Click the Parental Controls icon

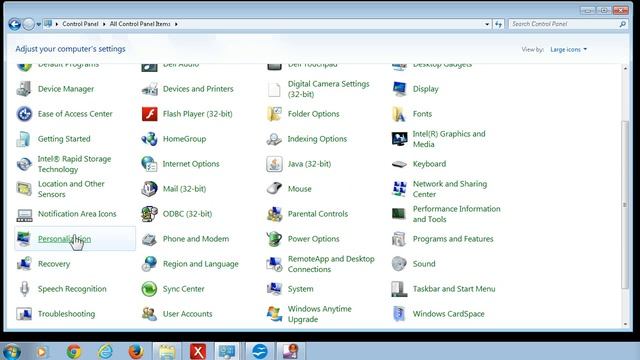pyautogui.click(x=274, y=214)
